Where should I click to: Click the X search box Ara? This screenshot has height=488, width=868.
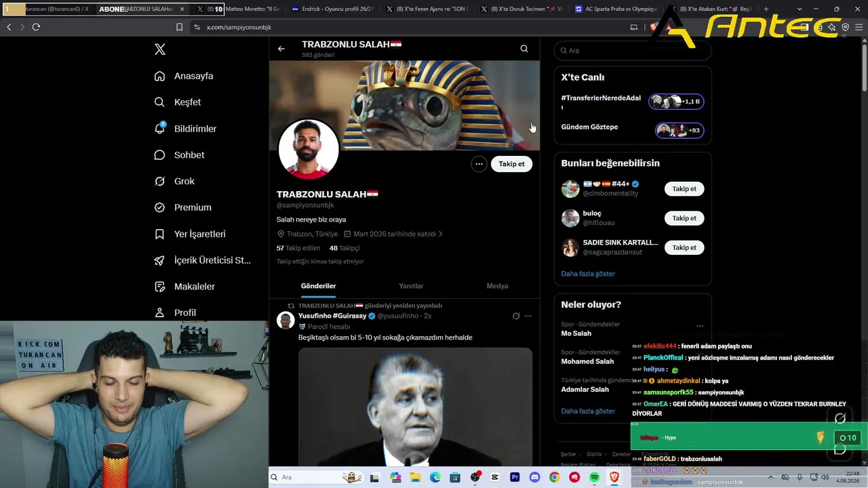click(633, 50)
